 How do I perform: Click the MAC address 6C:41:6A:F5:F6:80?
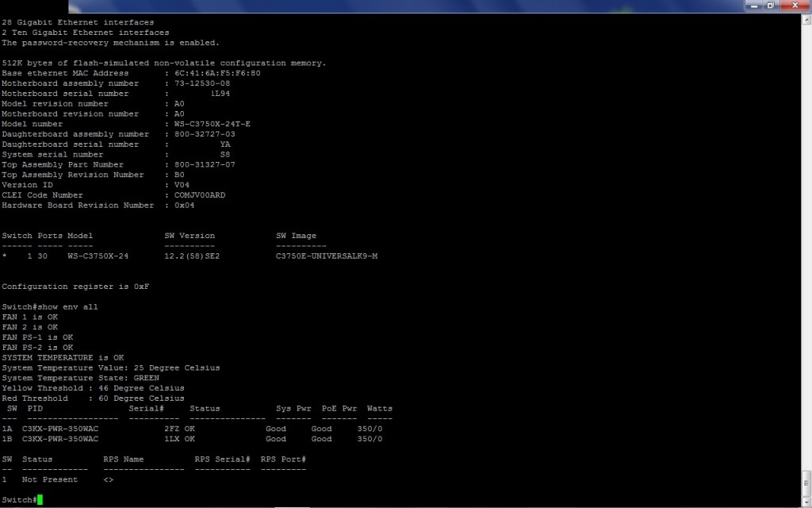(217, 73)
